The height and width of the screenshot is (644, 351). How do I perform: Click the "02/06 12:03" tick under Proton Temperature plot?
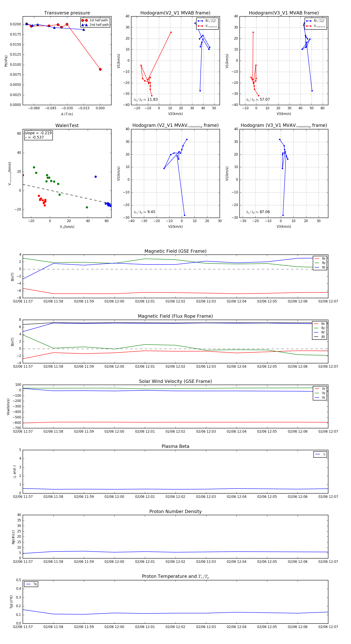206,627
